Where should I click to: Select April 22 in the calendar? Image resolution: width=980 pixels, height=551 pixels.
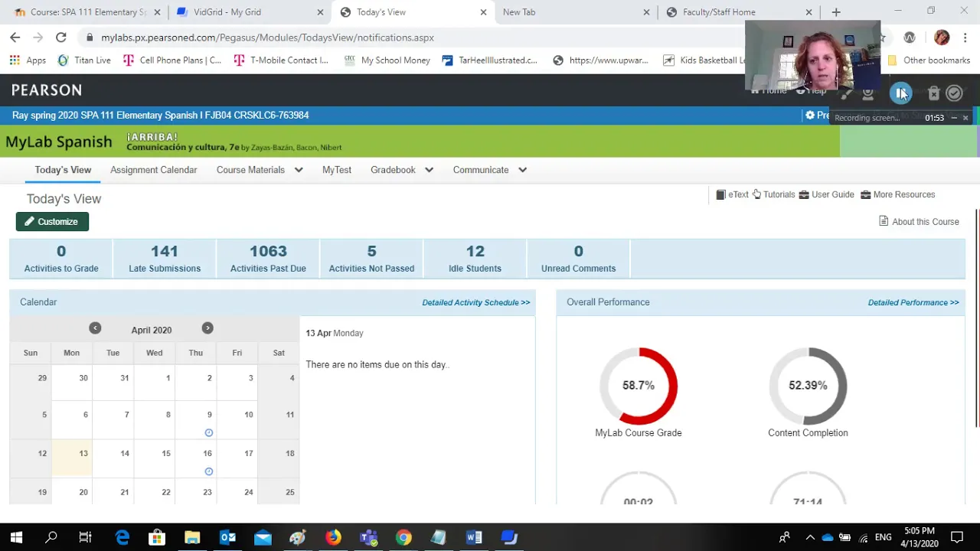tap(154, 493)
